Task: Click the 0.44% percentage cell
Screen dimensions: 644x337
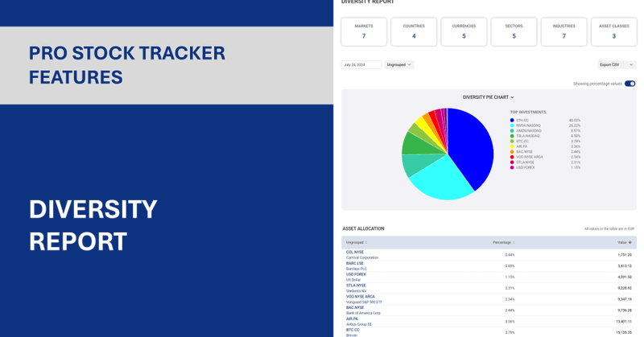Action: point(510,255)
